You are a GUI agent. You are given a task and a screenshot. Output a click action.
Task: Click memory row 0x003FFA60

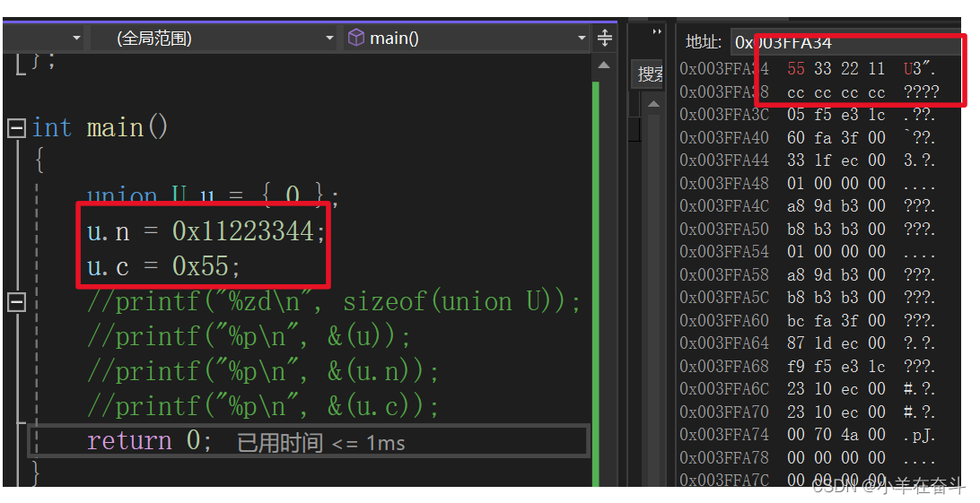pyautogui.click(x=808, y=320)
